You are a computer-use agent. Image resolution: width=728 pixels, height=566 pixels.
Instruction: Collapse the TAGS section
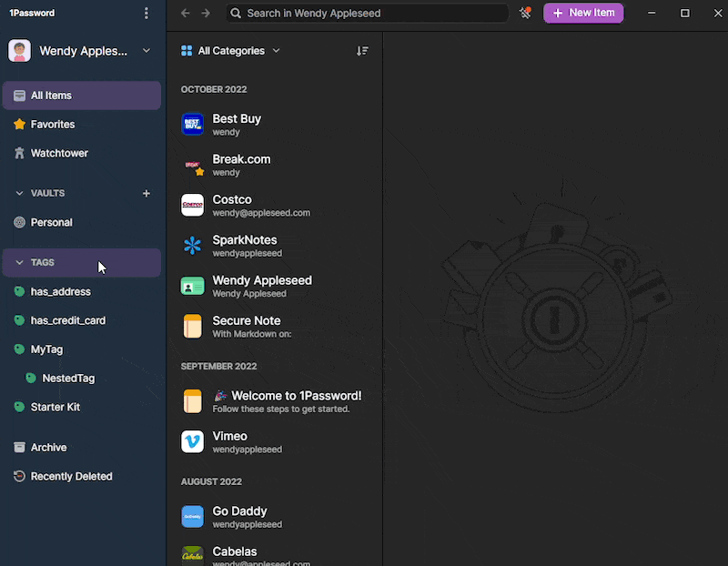pos(19,262)
